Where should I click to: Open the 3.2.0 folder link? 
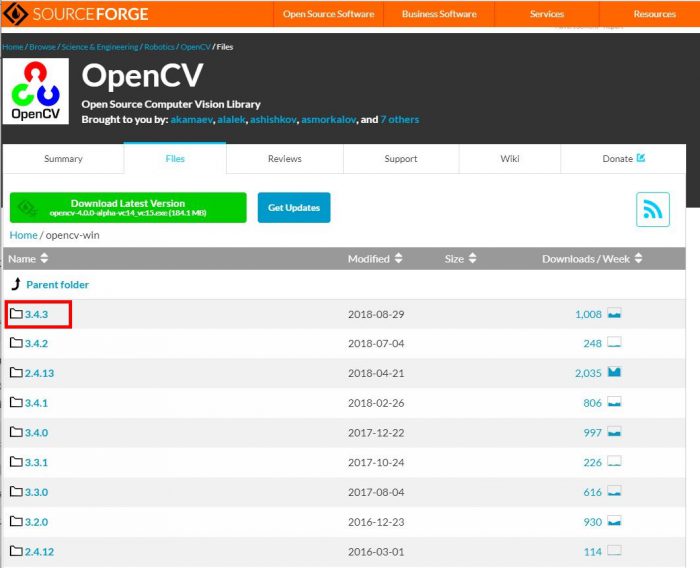click(x=36, y=522)
